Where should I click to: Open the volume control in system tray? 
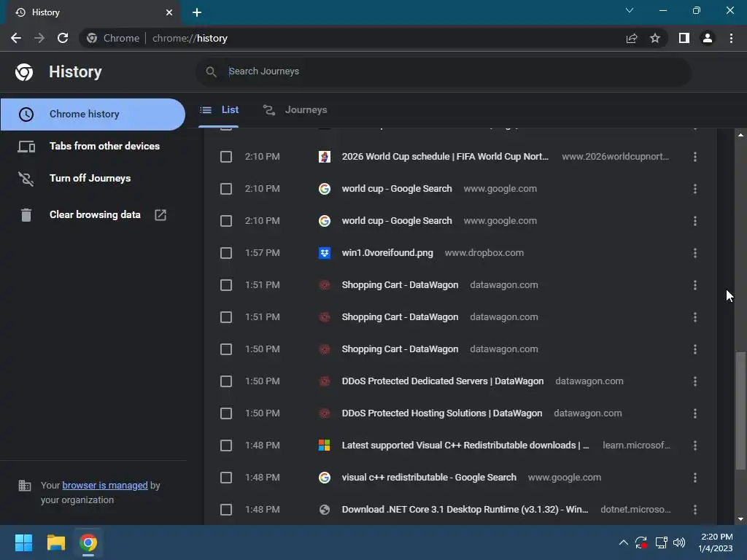tap(679, 542)
